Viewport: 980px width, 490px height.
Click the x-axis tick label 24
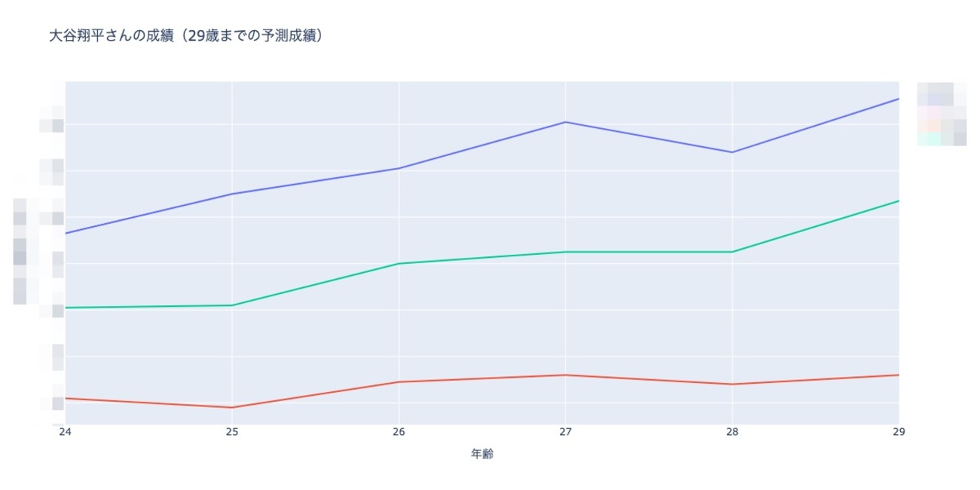click(x=66, y=433)
